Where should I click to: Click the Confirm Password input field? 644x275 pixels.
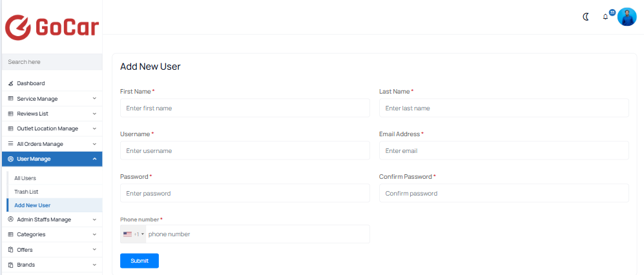coord(504,193)
